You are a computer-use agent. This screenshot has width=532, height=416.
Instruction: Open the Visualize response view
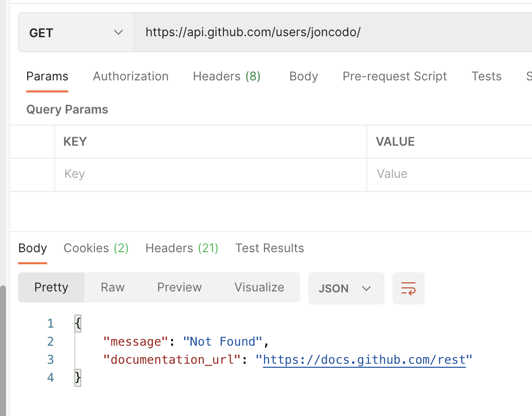(259, 287)
